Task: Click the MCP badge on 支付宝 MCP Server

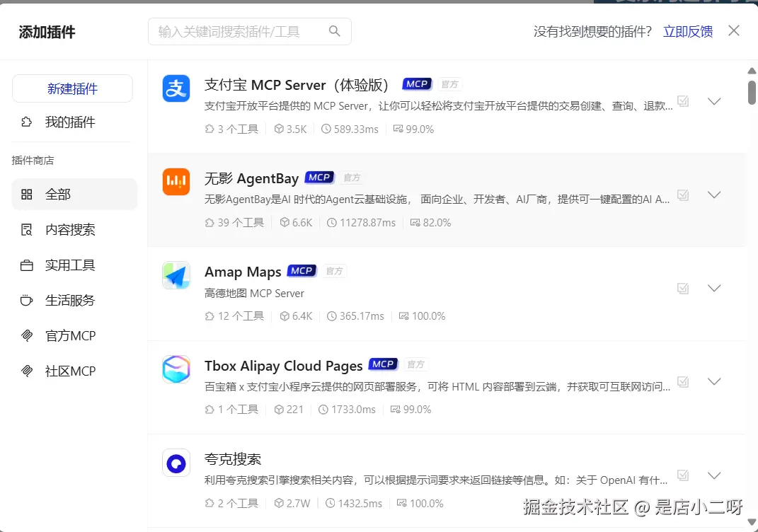Action: (x=417, y=84)
